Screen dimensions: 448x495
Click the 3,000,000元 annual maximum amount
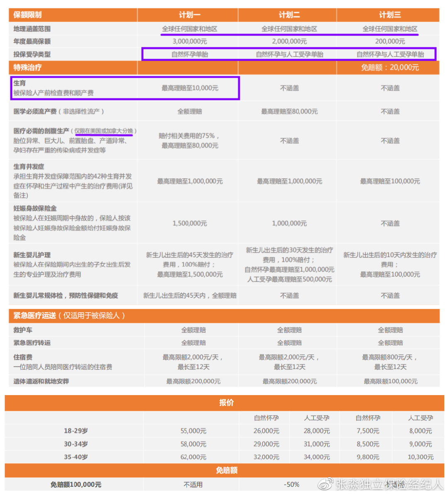click(x=187, y=41)
